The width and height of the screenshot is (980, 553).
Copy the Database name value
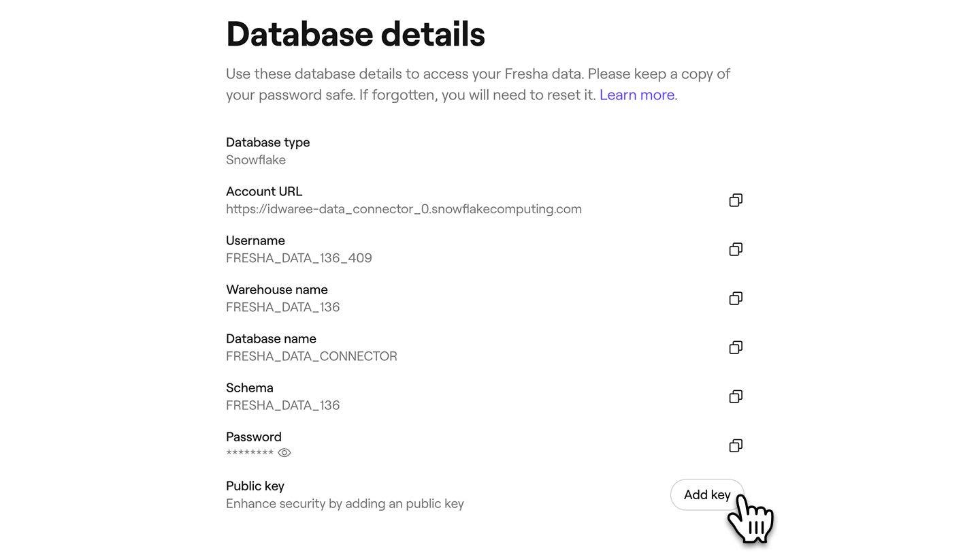pyautogui.click(x=736, y=347)
